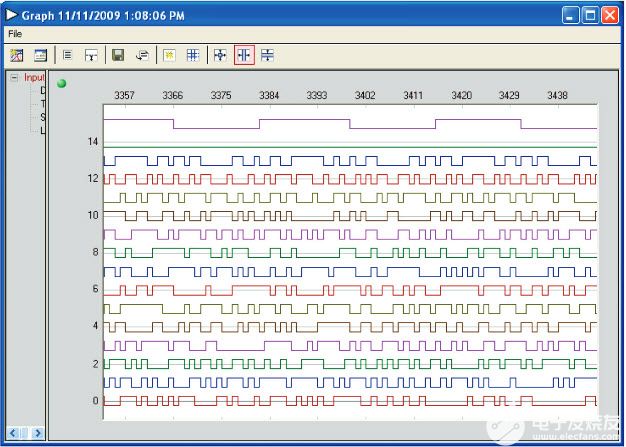Click the channel 12 axis label

pos(93,178)
